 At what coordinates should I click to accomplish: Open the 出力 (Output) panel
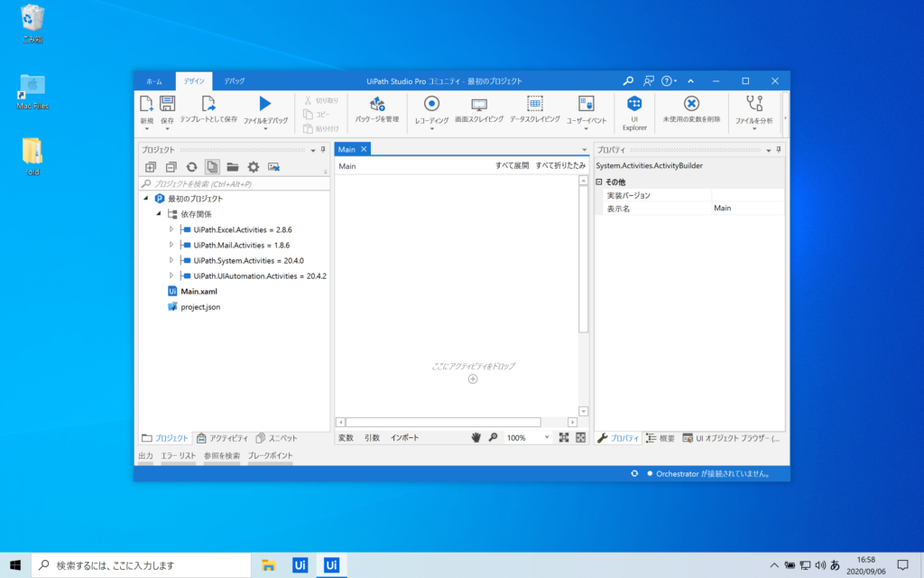pos(145,456)
